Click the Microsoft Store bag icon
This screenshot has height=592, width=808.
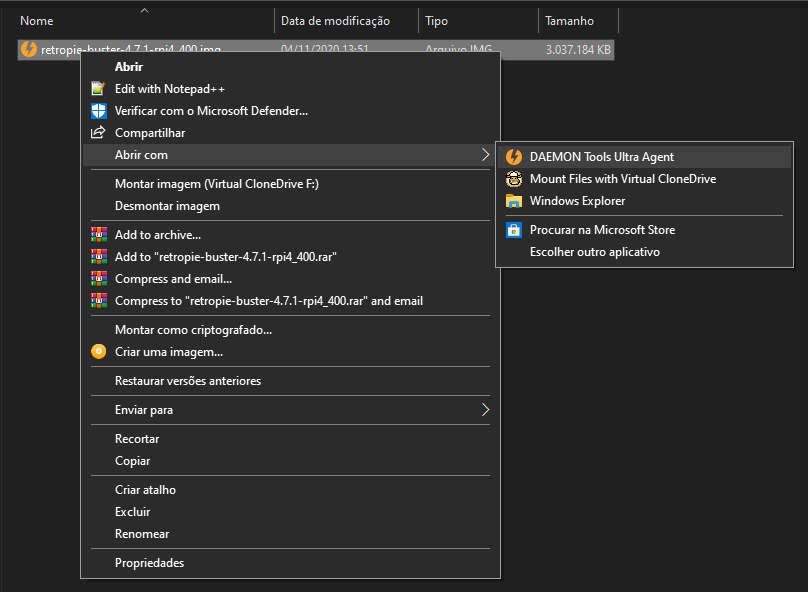click(x=514, y=230)
